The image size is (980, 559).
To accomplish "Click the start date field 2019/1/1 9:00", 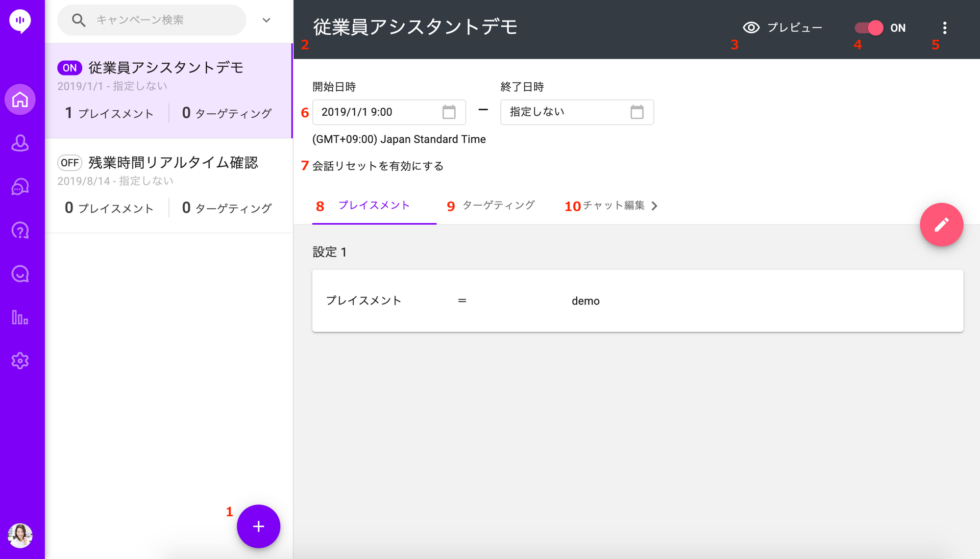I will coord(389,112).
